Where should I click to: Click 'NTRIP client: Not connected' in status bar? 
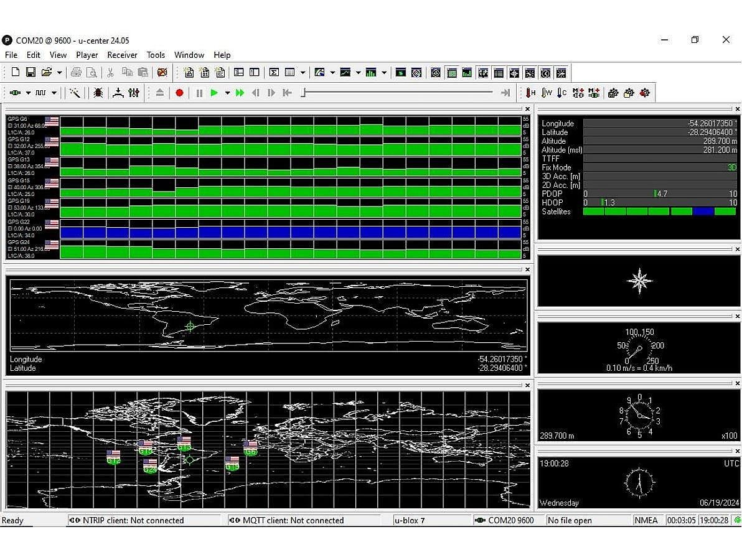[133, 520]
